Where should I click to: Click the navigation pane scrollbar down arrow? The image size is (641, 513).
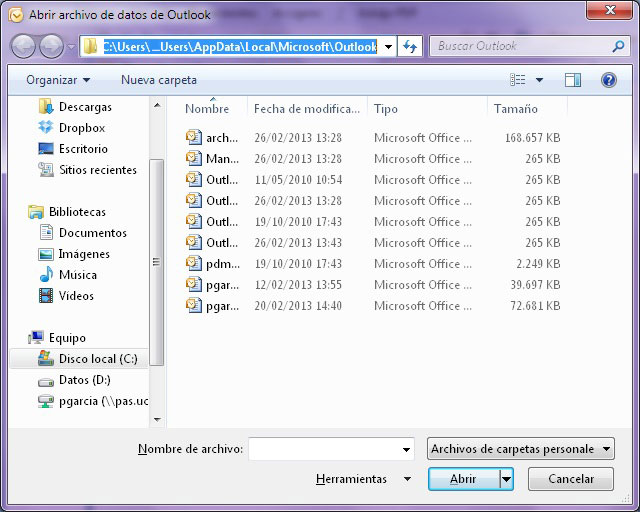[x=157, y=419]
